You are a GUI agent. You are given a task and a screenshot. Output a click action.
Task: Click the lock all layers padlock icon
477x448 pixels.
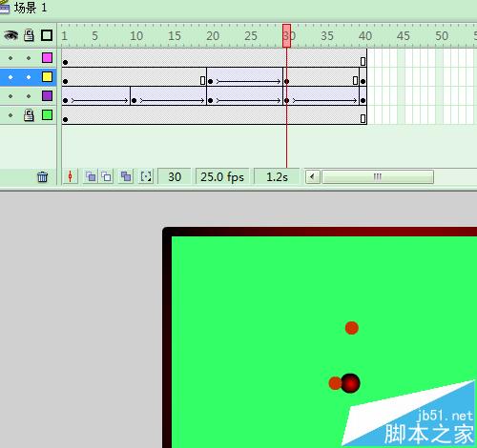[x=29, y=35]
